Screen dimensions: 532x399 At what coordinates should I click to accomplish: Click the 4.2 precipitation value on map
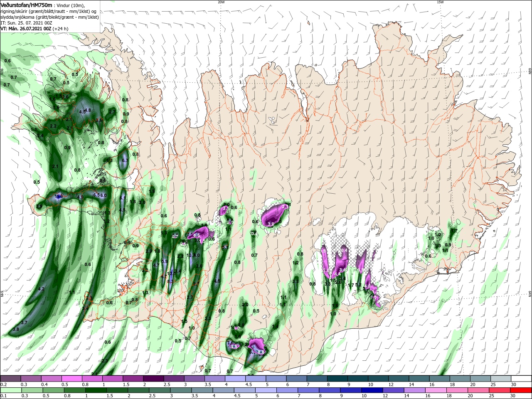(x=41, y=289)
